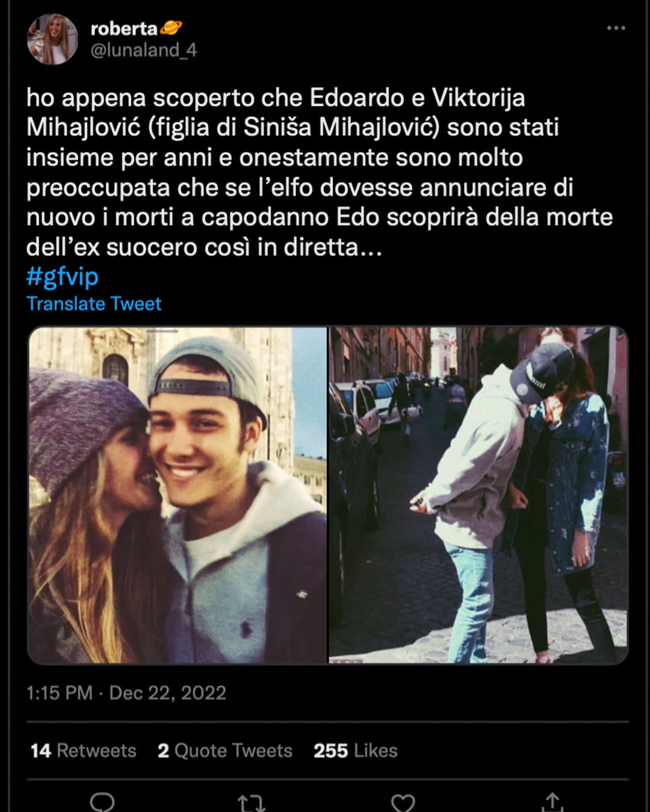This screenshot has height=812, width=650.
Task: Click Translate Tweet link
Action: [x=94, y=304]
